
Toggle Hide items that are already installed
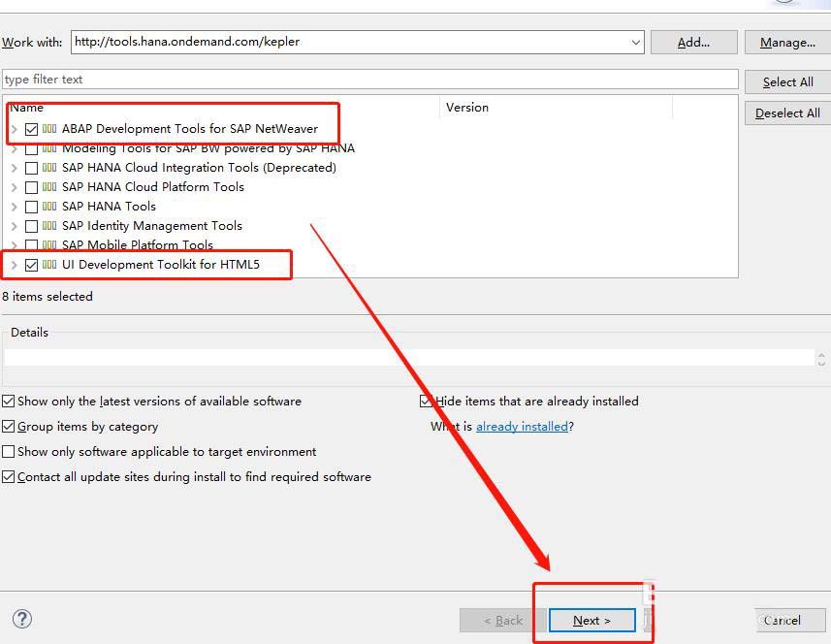tap(426, 402)
